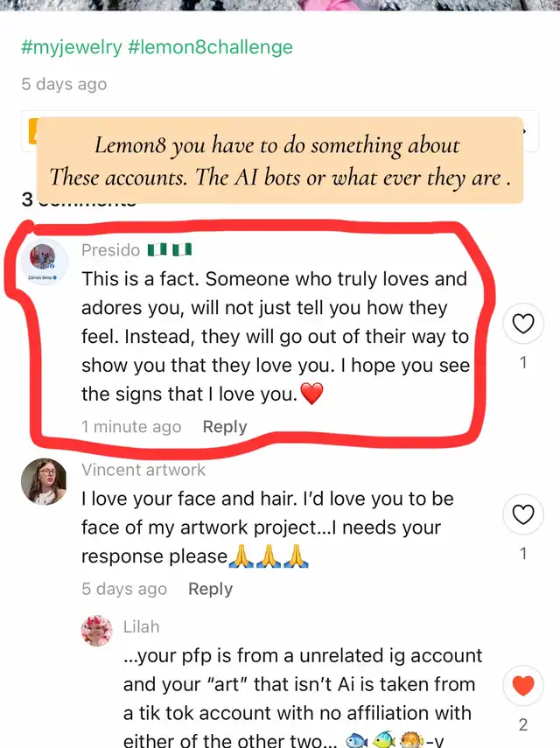This screenshot has width=560, height=748.
Task: Like Presido's comment with the heart icon
Action: (522, 324)
